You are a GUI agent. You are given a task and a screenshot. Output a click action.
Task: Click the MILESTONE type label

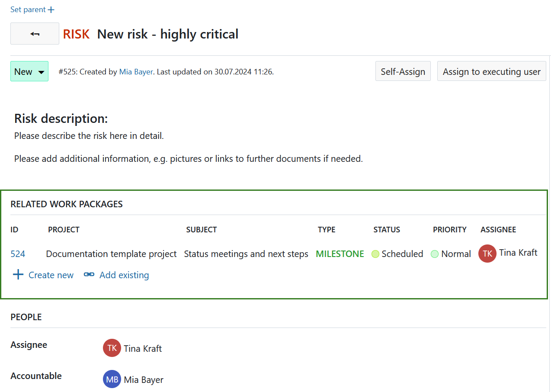(340, 254)
